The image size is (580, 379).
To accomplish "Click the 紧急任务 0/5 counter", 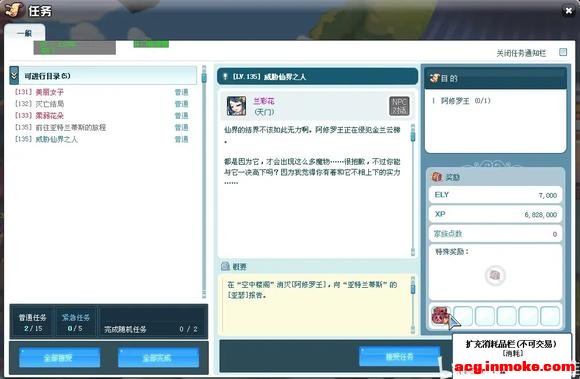I will [x=75, y=322].
